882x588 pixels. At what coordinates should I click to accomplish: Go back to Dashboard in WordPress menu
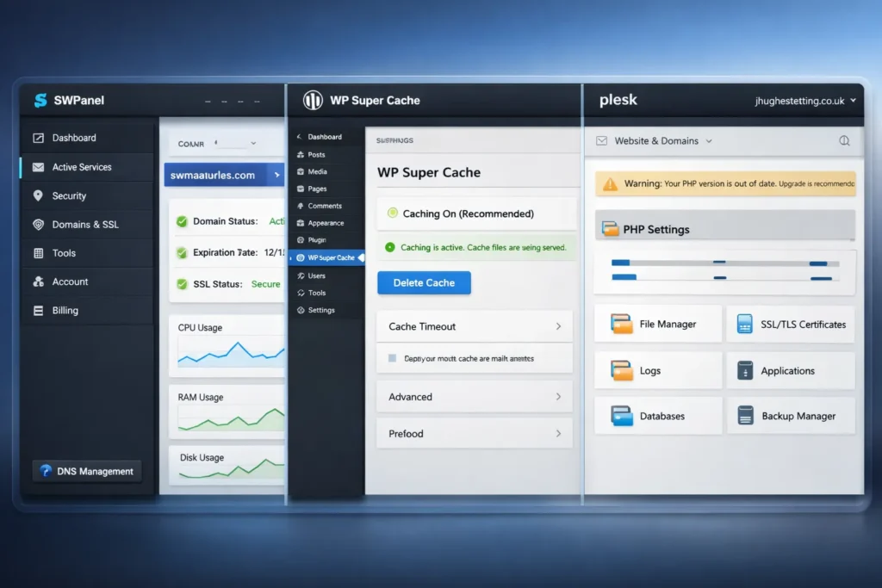click(x=325, y=137)
